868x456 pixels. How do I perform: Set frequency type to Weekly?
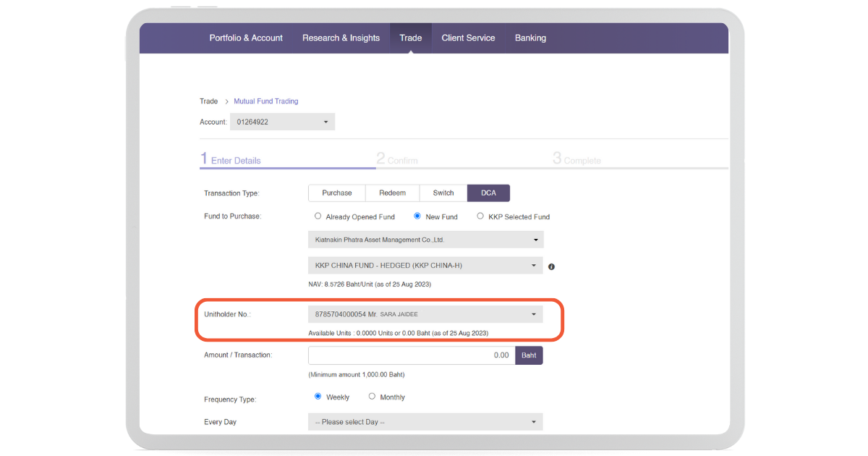coord(318,397)
